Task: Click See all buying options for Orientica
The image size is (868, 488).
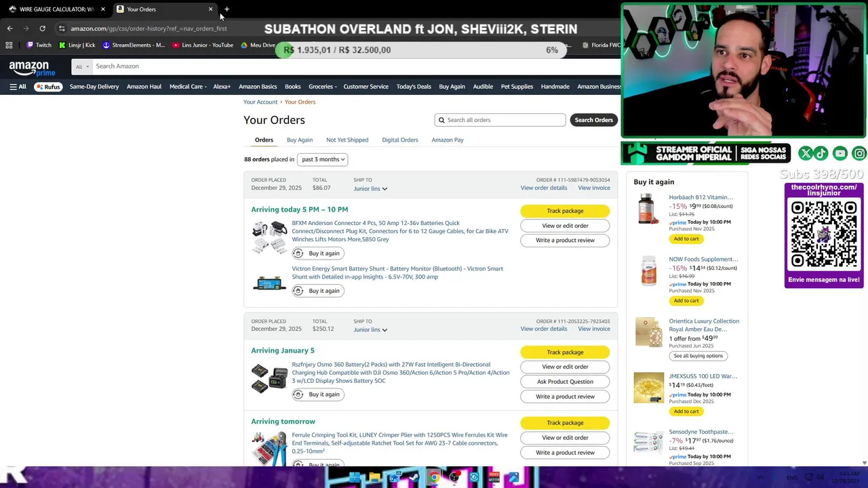Action: [x=698, y=356]
